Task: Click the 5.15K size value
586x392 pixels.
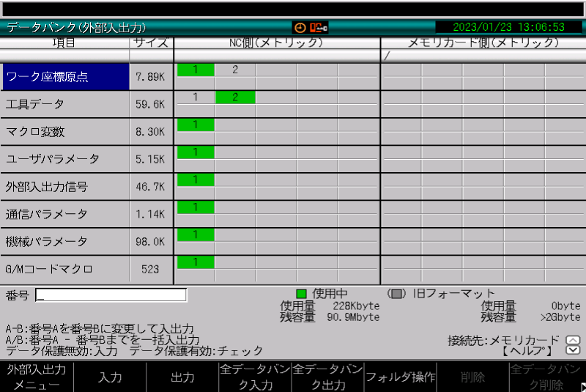Action: click(x=150, y=159)
